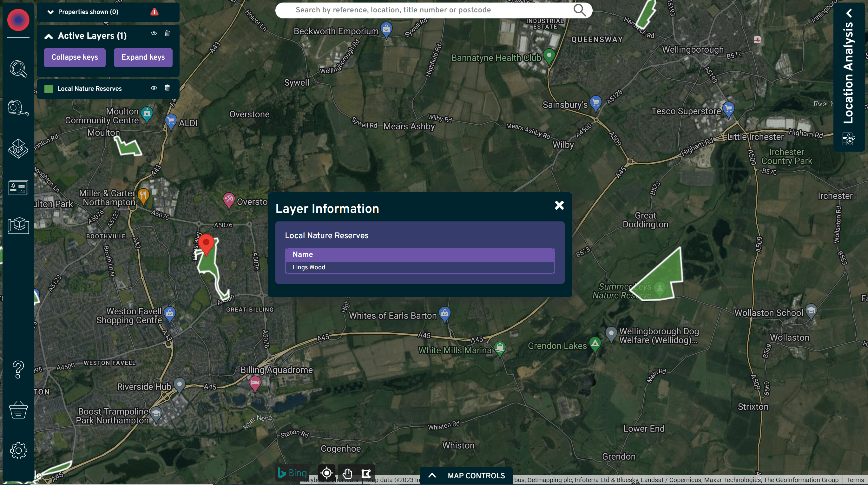Hide the Local Nature Reserves layer
Image resolution: width=868 pixels, height=485 pixels.
(x=154, y=88)
